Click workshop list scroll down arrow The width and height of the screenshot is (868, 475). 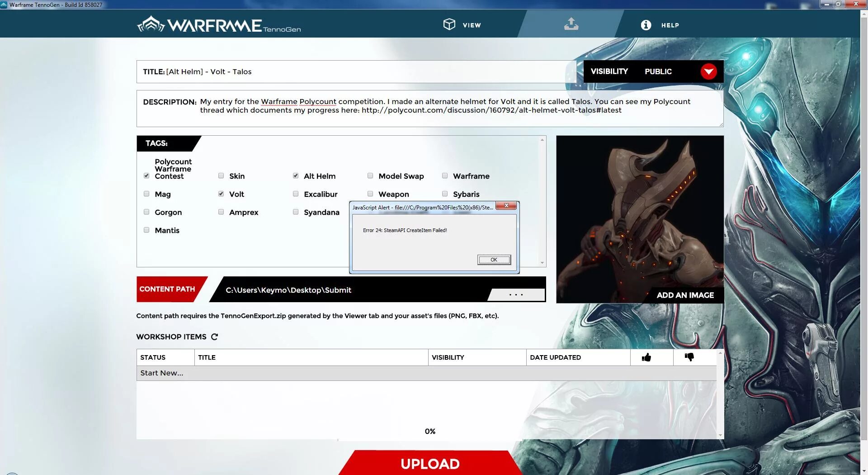[x=720, y=435]
